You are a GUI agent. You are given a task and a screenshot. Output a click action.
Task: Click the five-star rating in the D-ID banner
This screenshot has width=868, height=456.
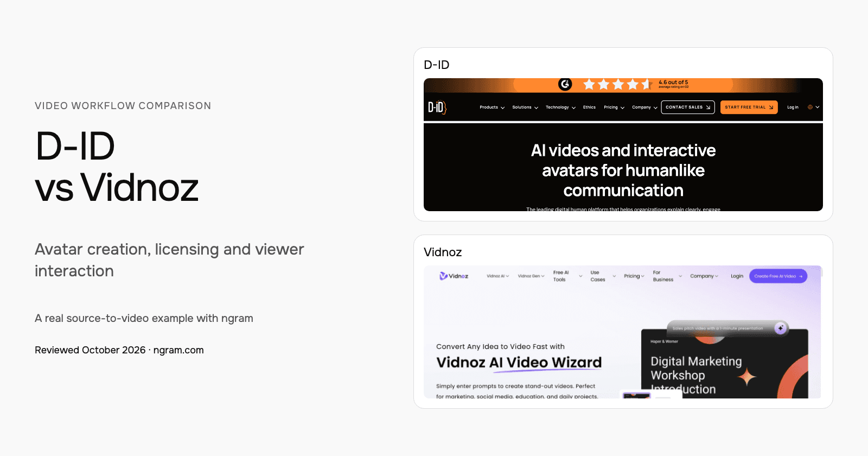click(x=617, y=84)
